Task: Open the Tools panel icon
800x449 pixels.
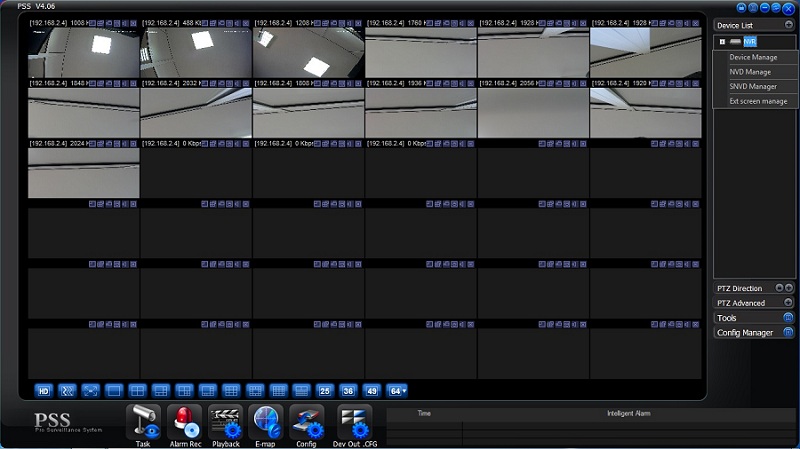Action: tap(788, 317)
